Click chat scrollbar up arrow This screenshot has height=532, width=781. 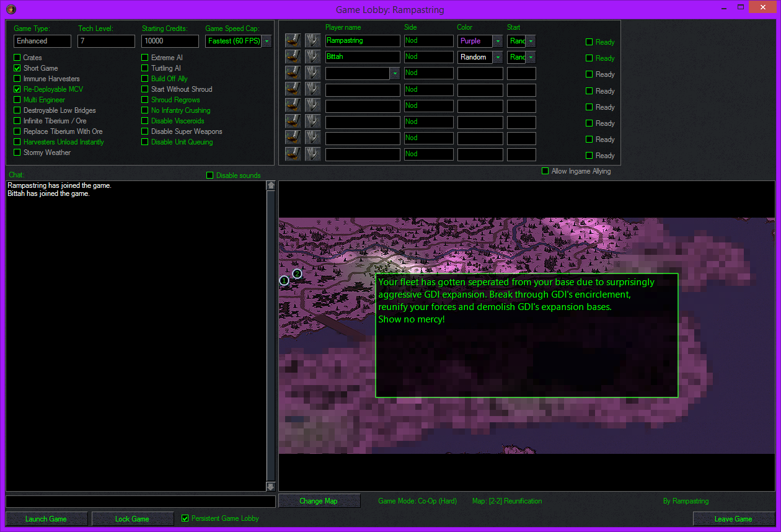(x=271, y=185)
